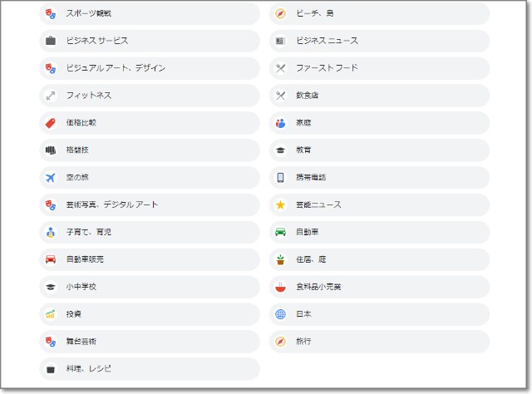This screenshot has width=532, height=394.
Task: Choose the フィットネス interest chip
Action: point(150,96)
